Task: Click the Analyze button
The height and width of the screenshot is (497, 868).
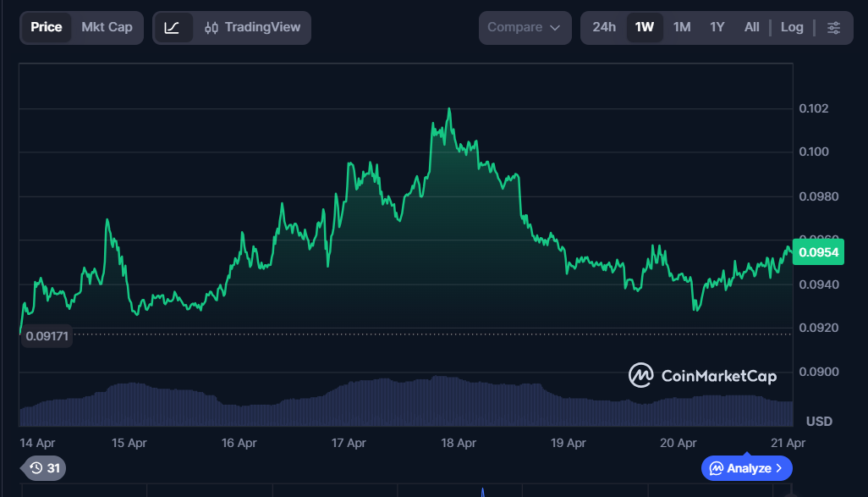Action: 740,468
